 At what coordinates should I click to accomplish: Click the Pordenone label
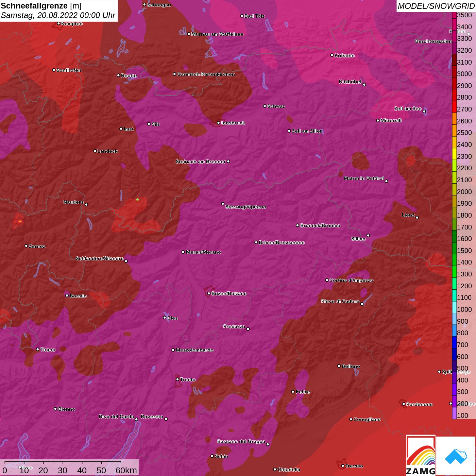pos(420,404)
